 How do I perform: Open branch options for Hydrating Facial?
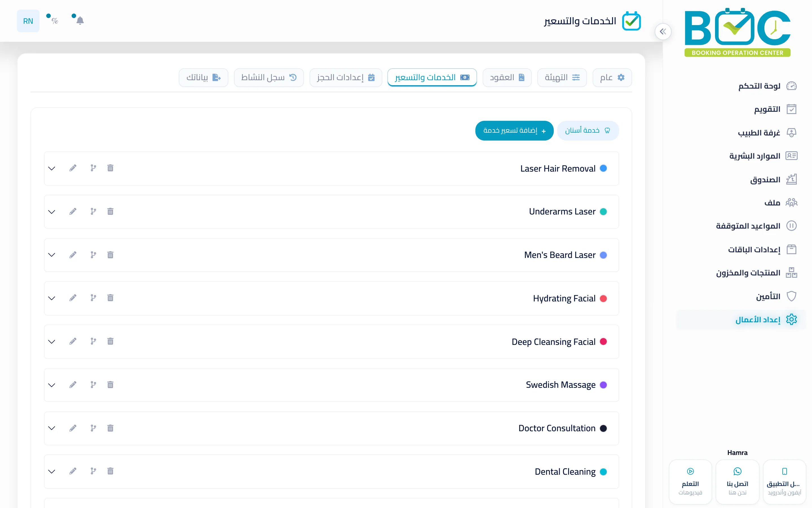93,298
